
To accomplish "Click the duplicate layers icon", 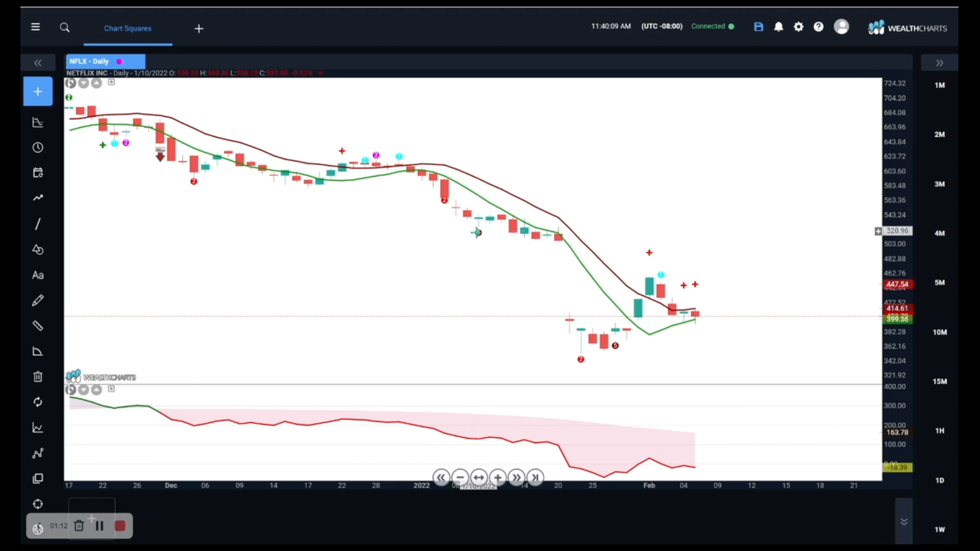I will [38, 479].
